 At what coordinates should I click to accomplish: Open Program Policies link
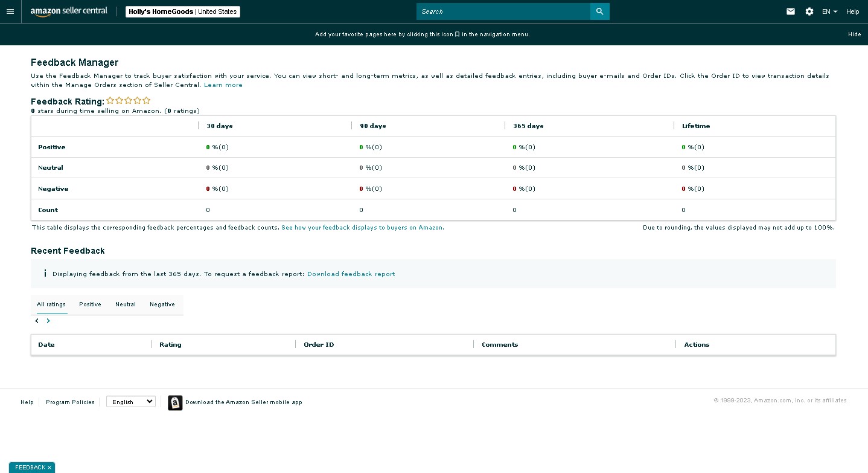(70, 402)
